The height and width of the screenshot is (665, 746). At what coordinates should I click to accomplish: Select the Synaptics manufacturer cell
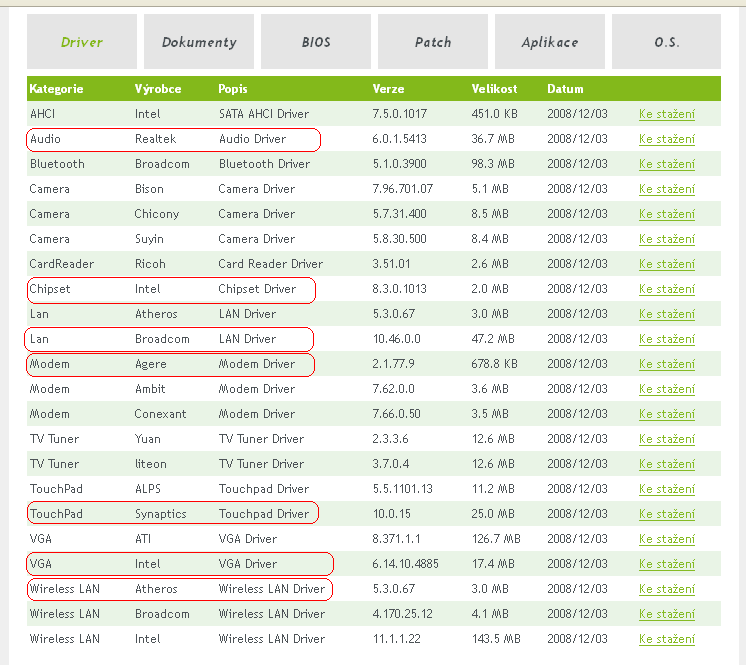coord(160,514)
